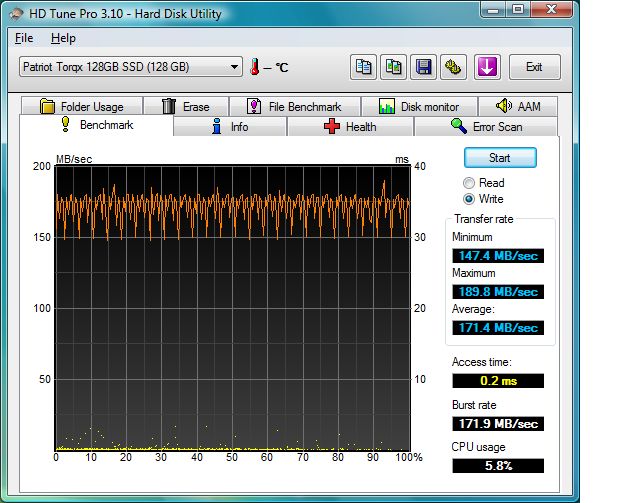Viewport: 640px width, 503px height.
Task: Open the Error Scan tab
Action: pos(486,127)
